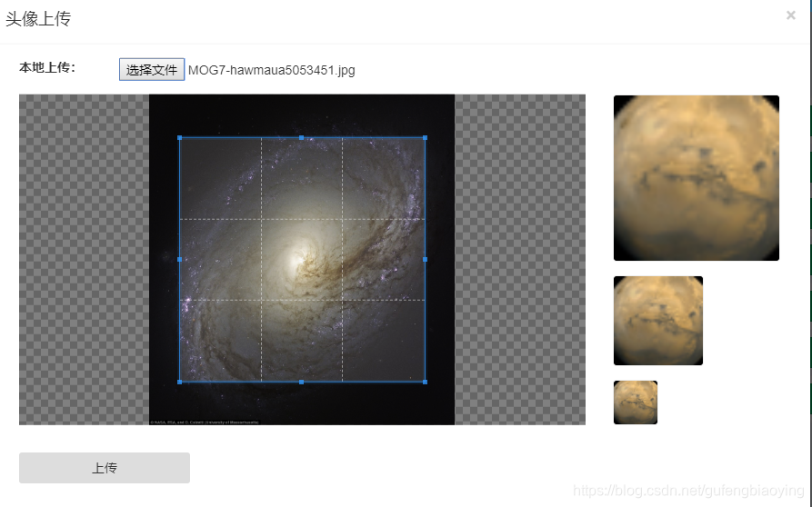
Task: Click the 选择文件 choose file button
Action: 152,69
